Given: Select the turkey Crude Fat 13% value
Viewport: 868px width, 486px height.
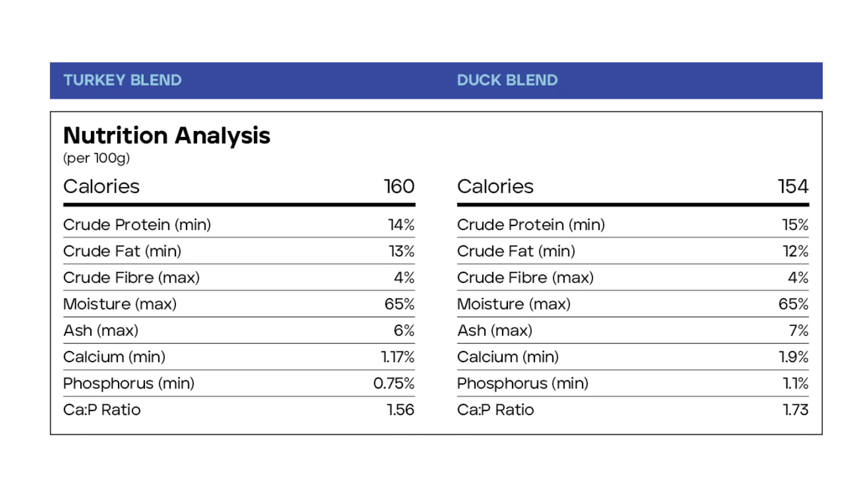Looking at the screenshot, I should coord(402,251).
